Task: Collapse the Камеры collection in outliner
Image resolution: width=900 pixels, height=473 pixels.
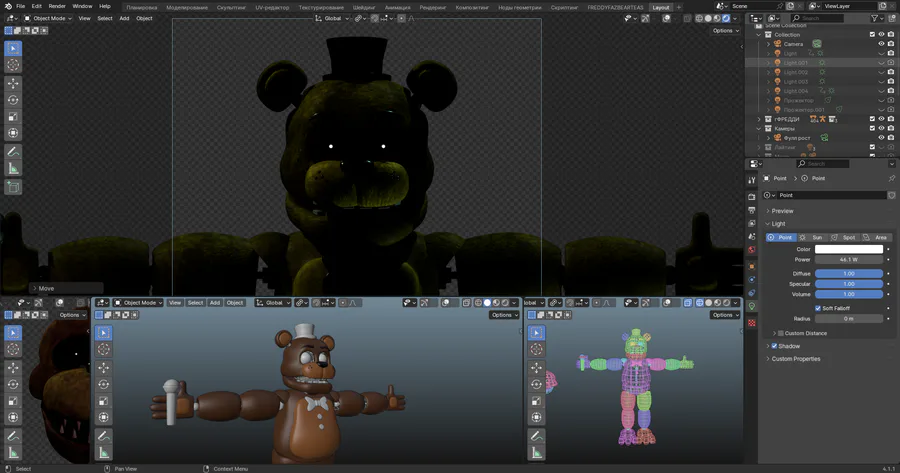Action: click(x=759, y=129)
